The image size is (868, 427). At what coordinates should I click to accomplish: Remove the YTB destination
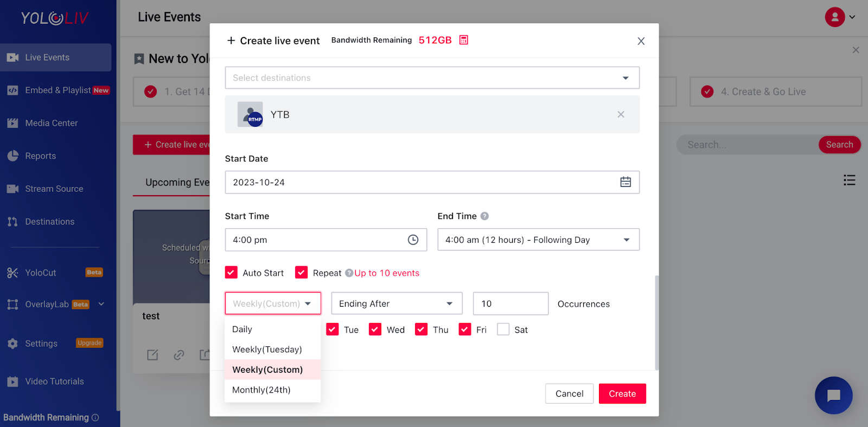point(621,114)
